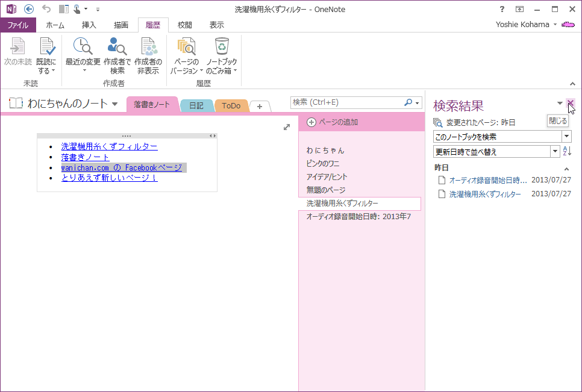Image resolution: width=582 pixels, height=392 pixels.
Task: Open the ファイル tab
Action: pos(18,25)
